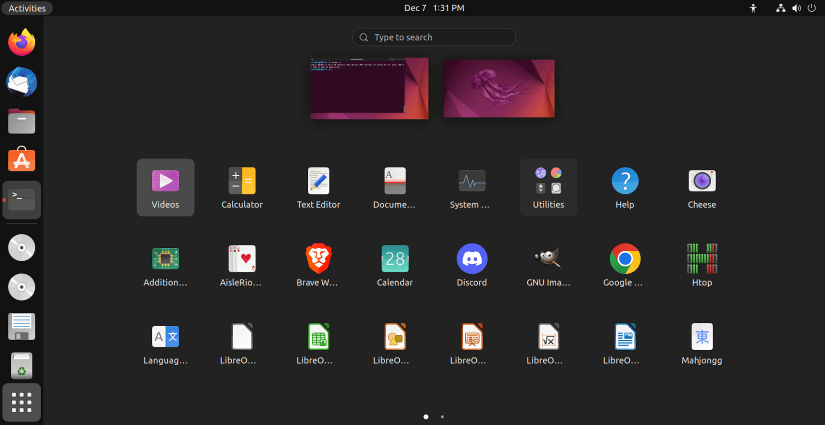Launch the Videos app
Image resolution: width=825 pixels, height=425 pixels.
point(165,187)
